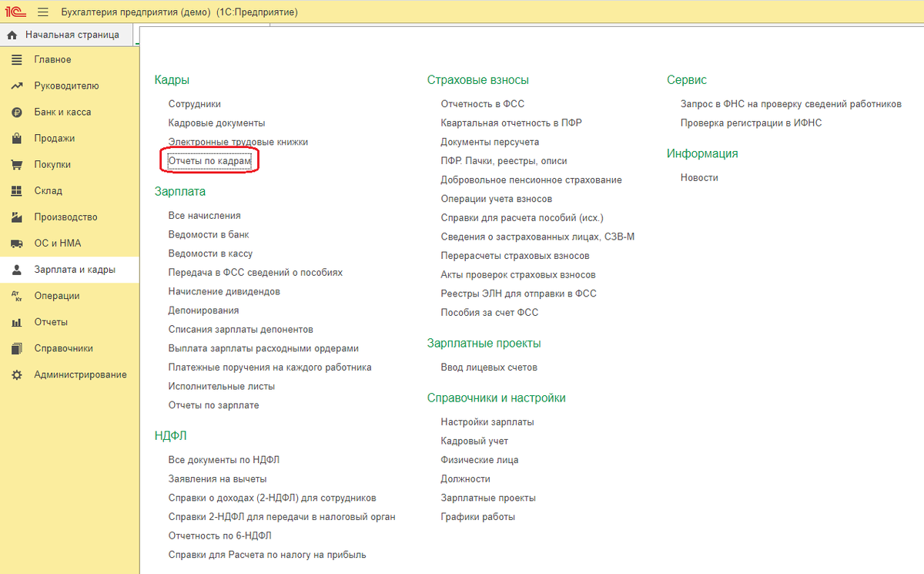This screenshot has height=574, width=924.
Task: Click the Покупки cart icon
Action: [x=17, y=165]
